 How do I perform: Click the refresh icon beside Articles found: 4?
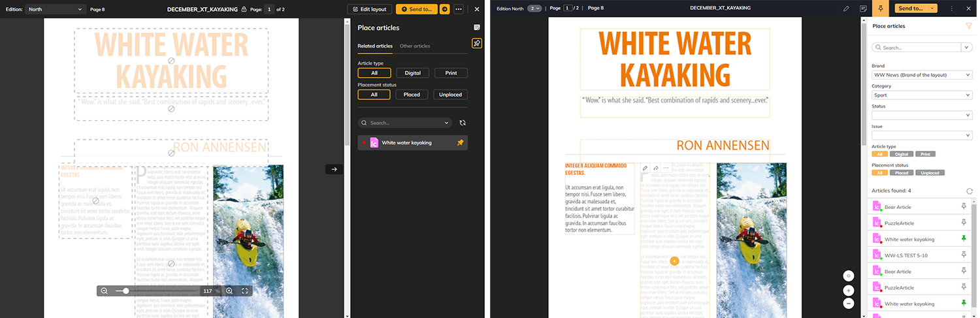tap(970, 191)
